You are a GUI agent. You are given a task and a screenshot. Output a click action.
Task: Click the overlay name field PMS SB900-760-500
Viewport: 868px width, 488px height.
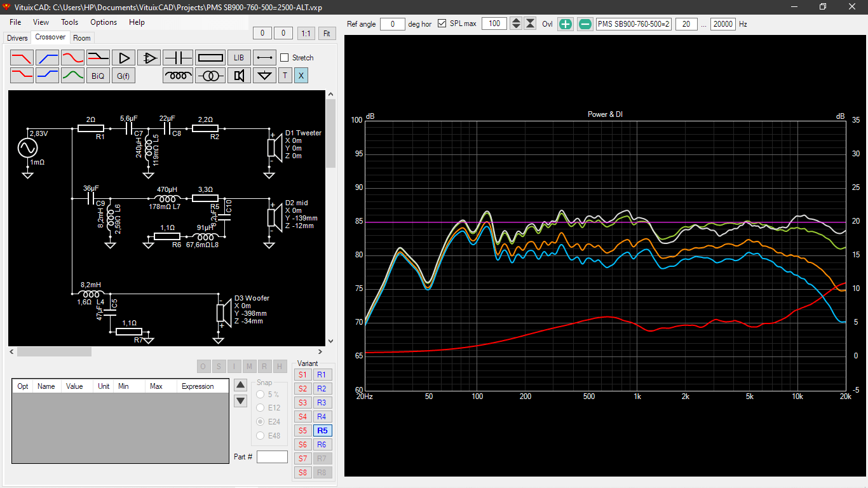coord(634,24)
